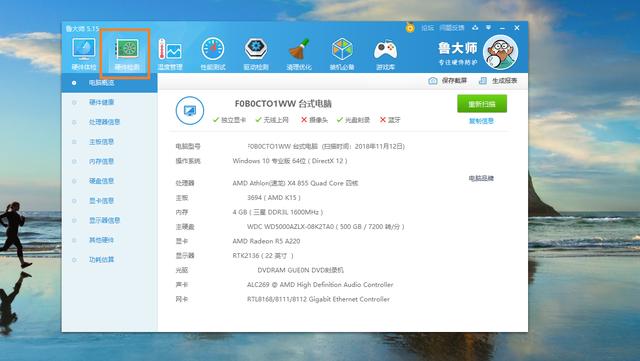Click the RTK2136 (22 英寸) monitor value
This screenshot has height=361, width=640.
(263, 256)
